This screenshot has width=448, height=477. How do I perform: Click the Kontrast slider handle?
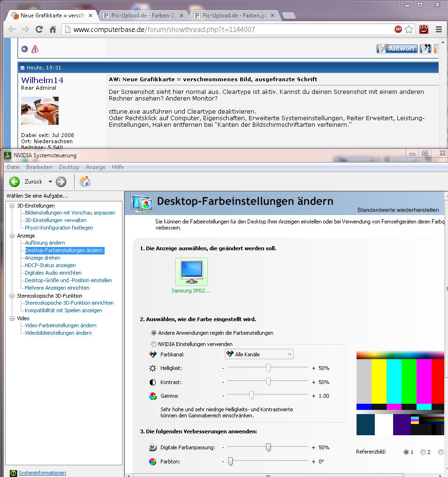pos(268,382)
